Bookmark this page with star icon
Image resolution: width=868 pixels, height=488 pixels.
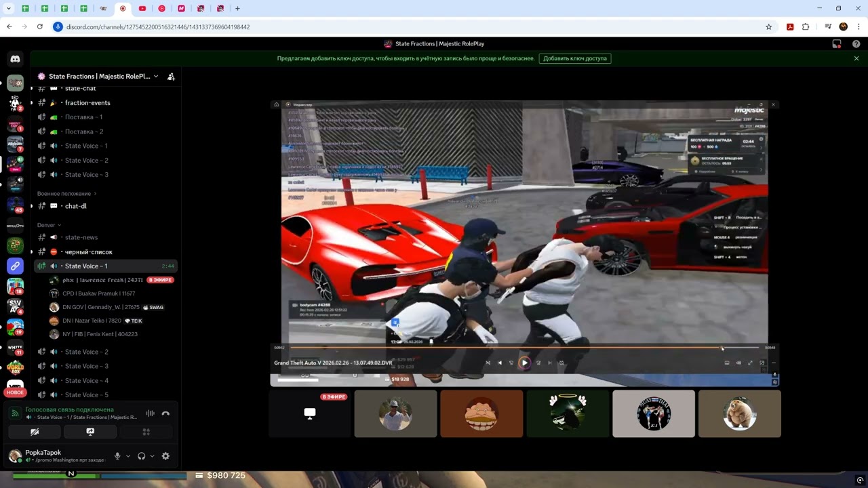[x=768, y=27]
